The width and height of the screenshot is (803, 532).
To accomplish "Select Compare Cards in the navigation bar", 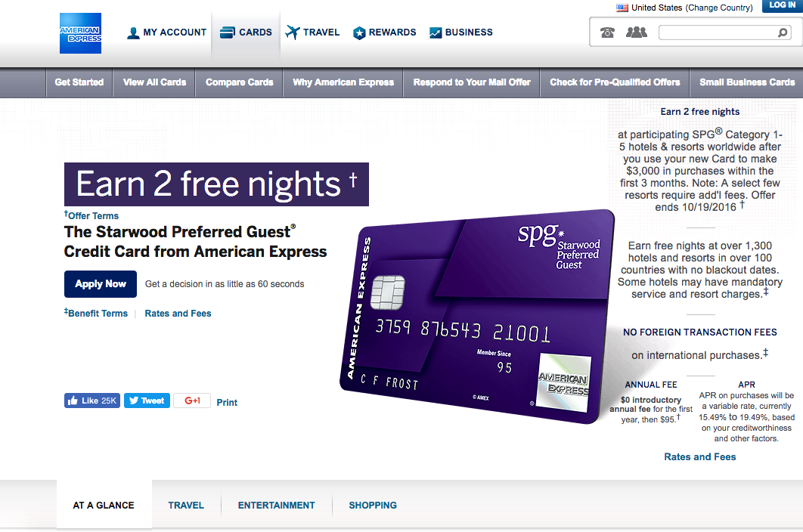I will coord(239,82).
